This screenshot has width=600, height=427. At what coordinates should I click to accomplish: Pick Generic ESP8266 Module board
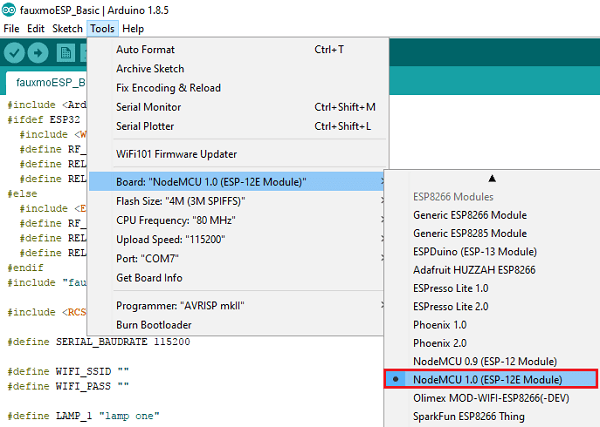(469, 215)
